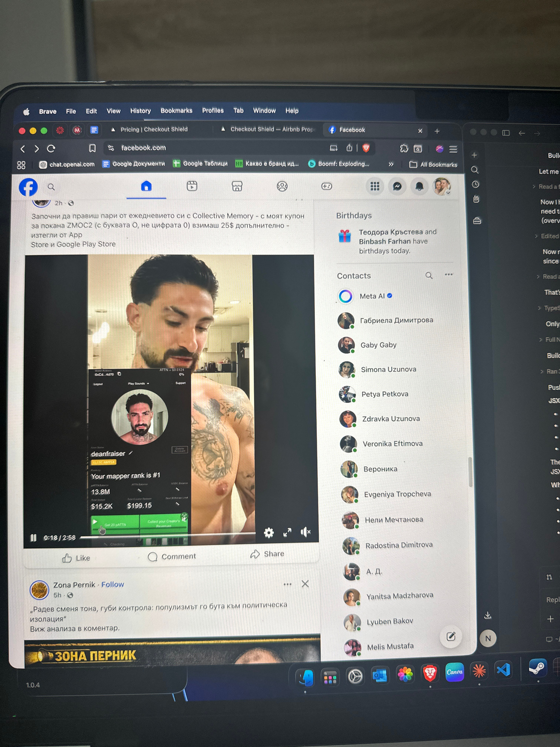The image size is (560, 747).
Task: Open video settings gear icon
Action: point(269,533)
